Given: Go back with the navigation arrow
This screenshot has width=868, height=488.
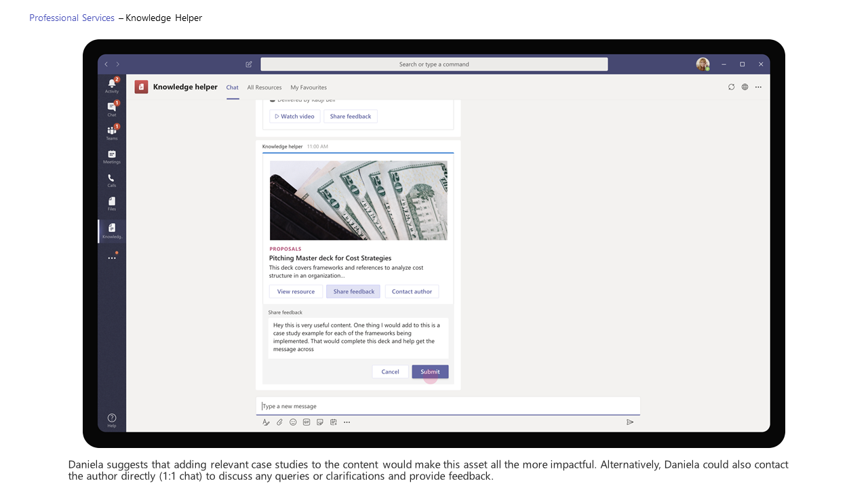Looking at the screenshot, I should click(106, 64).
